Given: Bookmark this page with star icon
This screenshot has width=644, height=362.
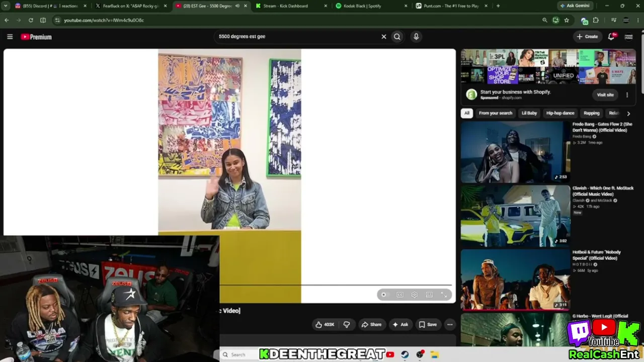Looking at the screenshot, I should click(x=567, y=20).
